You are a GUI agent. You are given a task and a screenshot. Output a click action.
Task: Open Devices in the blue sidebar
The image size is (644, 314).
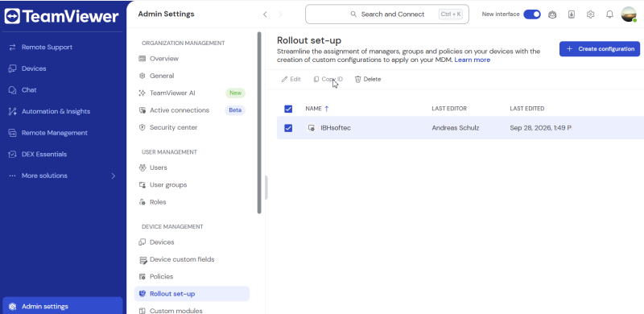34,68
